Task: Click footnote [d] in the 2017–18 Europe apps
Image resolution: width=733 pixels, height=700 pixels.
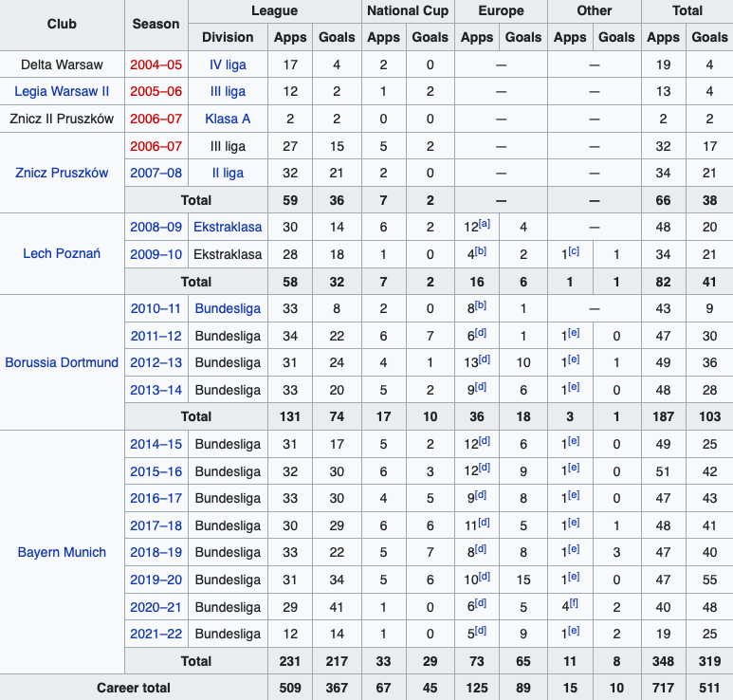Action: point(484,523)
